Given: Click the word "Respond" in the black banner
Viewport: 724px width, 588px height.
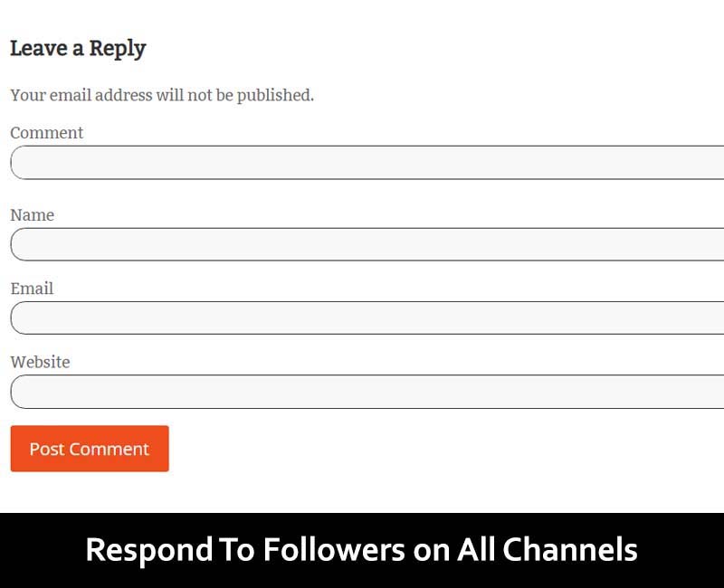Looking at the screenshot, I should point(148,550).
